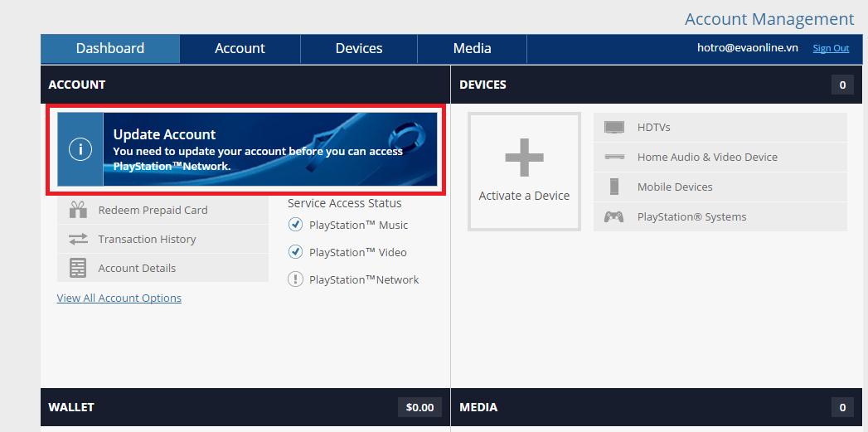Open the Dashboard tab
The image size is (868, 432).
110,49
